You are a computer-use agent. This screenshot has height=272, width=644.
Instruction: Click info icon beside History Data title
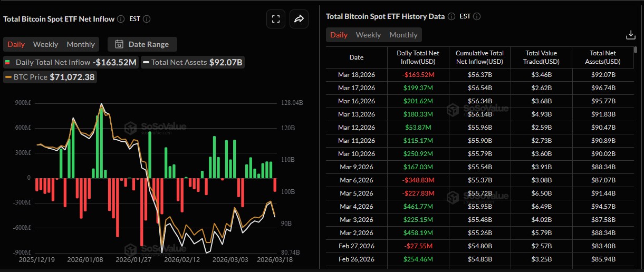point(451,16)
